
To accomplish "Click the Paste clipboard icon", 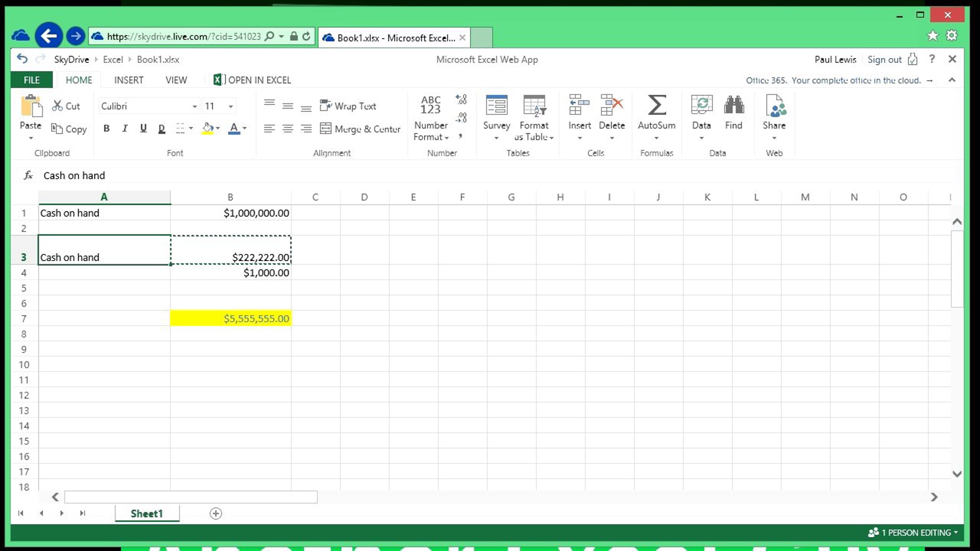I will point(31,106).
